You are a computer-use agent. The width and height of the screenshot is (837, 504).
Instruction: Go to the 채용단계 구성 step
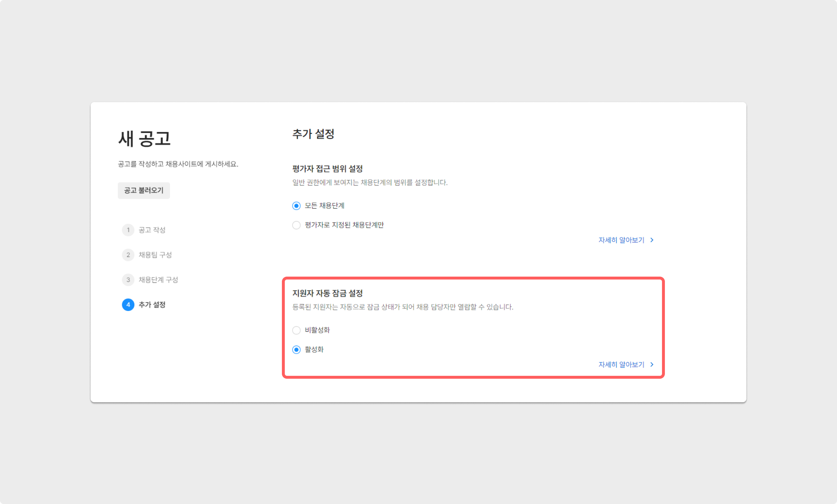click(158, 280)
